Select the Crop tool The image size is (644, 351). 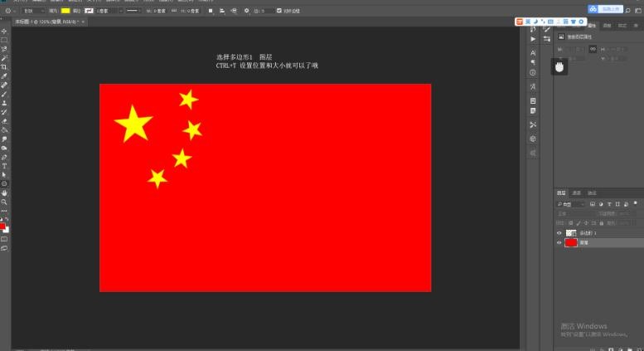[4, 67]
